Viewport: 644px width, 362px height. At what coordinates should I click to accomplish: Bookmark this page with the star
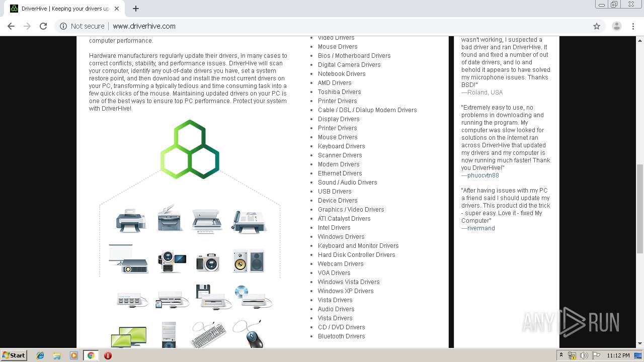[597, 26]
